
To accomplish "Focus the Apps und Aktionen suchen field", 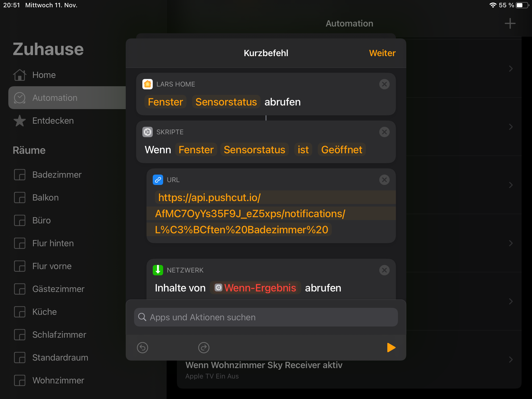I will click(266, 317).
